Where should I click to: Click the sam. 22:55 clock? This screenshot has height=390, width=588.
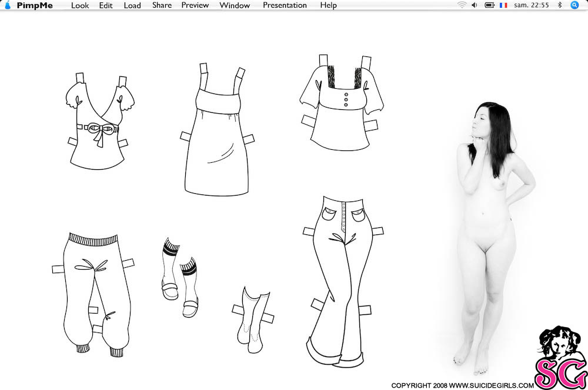(532, 5)
